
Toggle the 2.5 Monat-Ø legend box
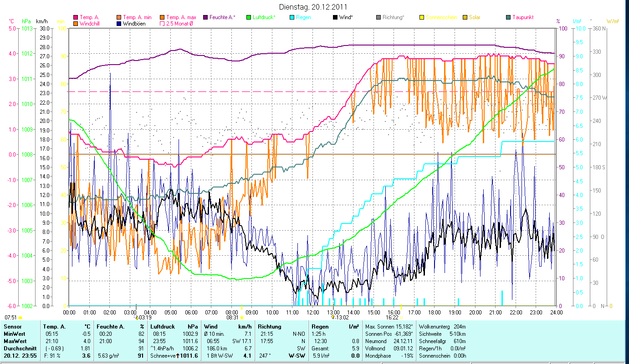click(162, 23)
